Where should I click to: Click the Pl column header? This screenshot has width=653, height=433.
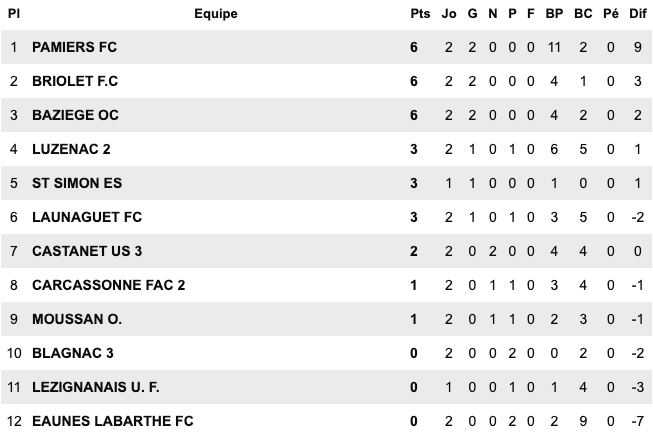point(14,14)
